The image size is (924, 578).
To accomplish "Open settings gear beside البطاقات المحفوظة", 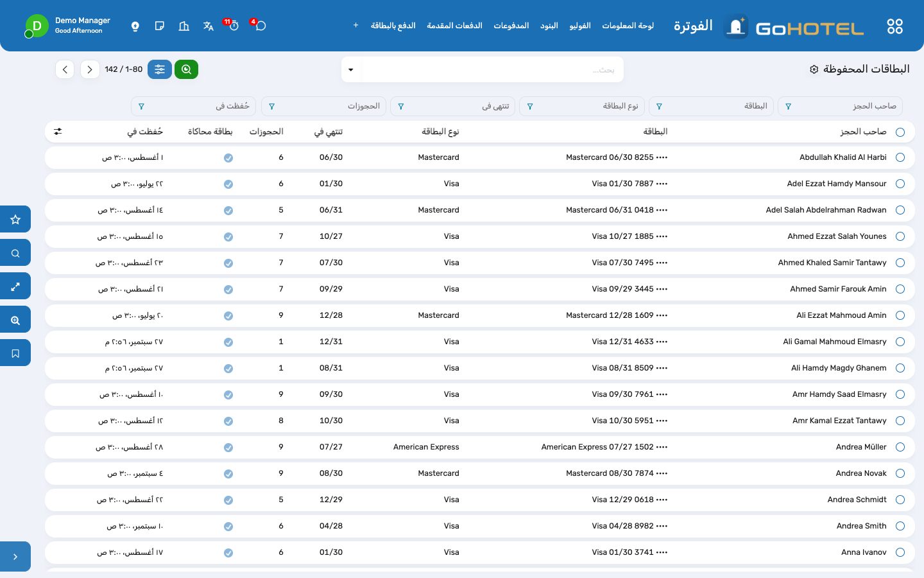I will click(x=814, y=69).
